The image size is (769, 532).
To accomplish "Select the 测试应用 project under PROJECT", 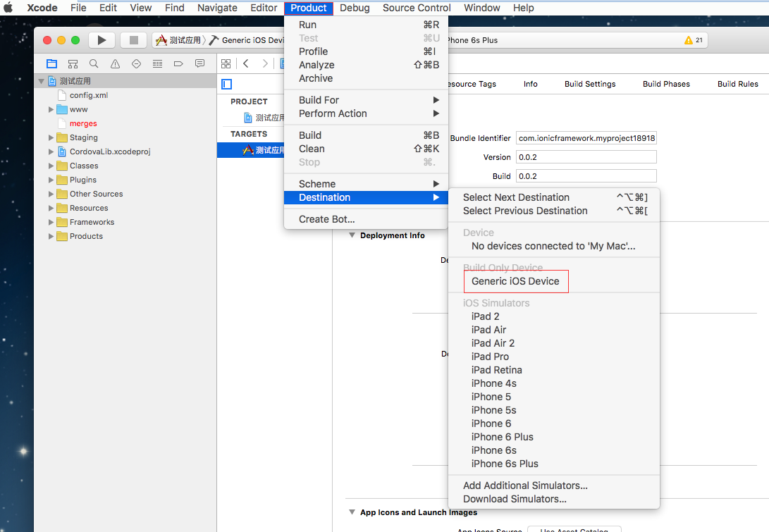I will pyautogui.click(x=264, y=118).
